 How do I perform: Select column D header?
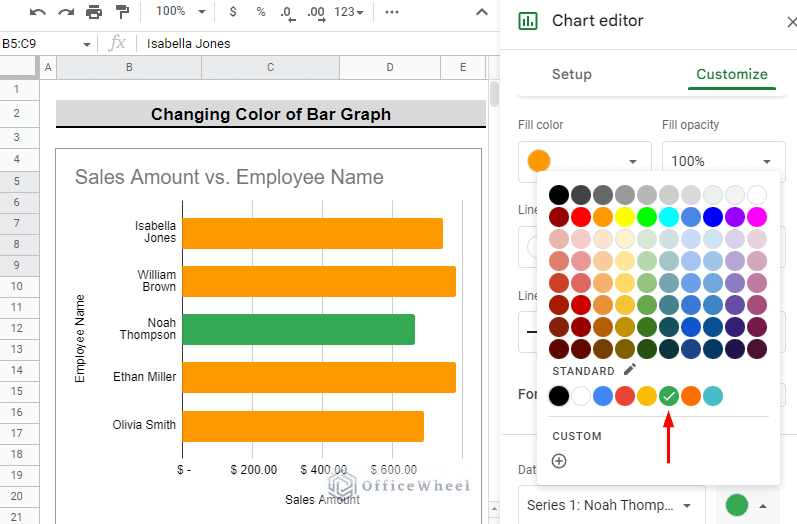[389, 67]
